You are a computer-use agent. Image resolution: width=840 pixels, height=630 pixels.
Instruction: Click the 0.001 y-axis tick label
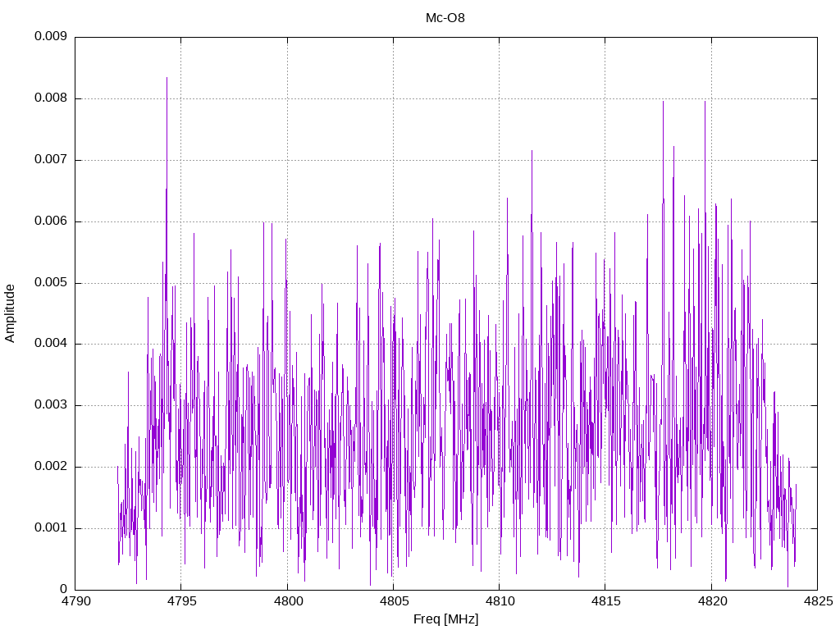(x=51, y=528)
